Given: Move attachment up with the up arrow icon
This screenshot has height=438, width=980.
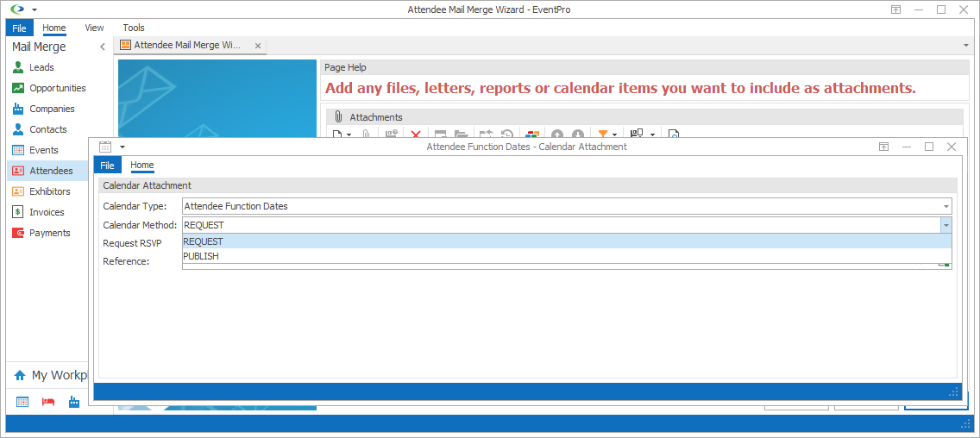Looking at the screenshot, I should (x=557, y=134).
